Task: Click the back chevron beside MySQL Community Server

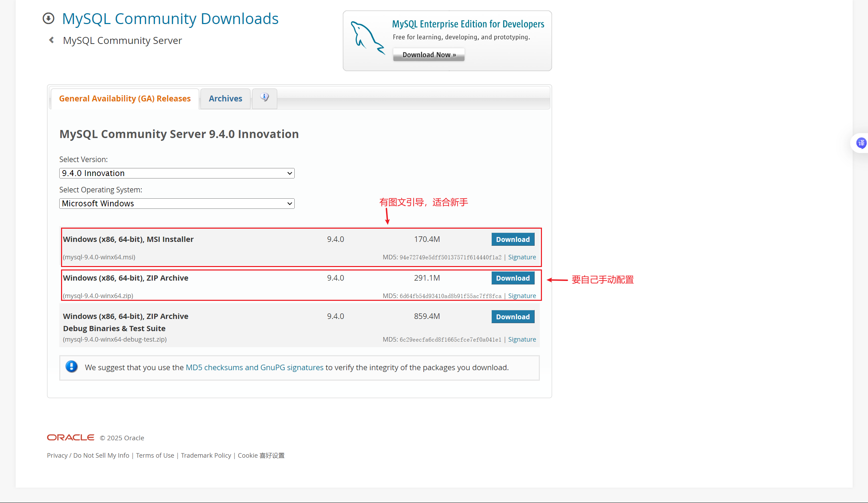Action: point(52,40)
